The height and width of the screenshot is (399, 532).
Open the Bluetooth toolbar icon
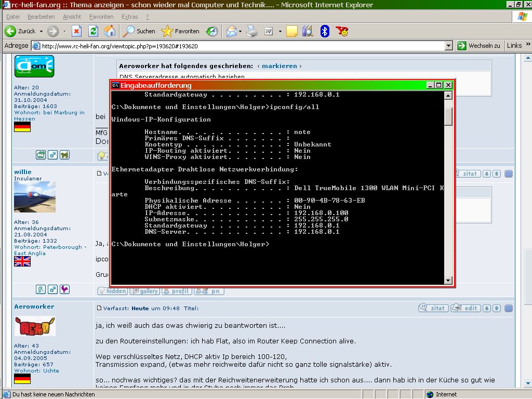pyautogui.click(x=325, y=31)
